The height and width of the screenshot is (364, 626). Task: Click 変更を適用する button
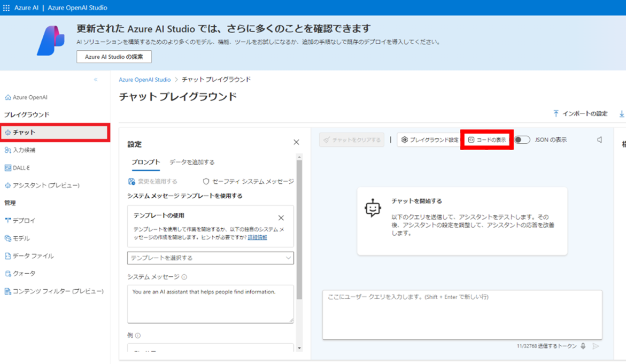tap(153, 182)
